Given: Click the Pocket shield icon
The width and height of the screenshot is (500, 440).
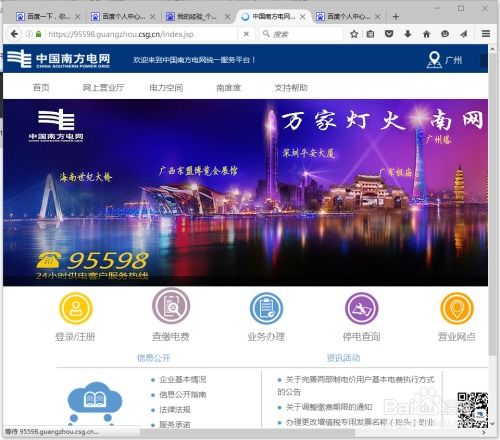Looking at the screenshot, I should [389, 34].
